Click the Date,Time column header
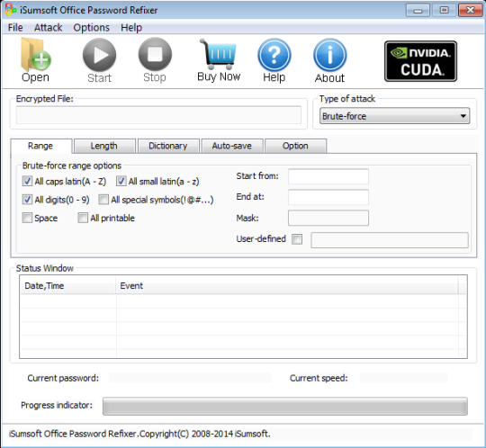 pyautogui.click(x=67, y=285)
